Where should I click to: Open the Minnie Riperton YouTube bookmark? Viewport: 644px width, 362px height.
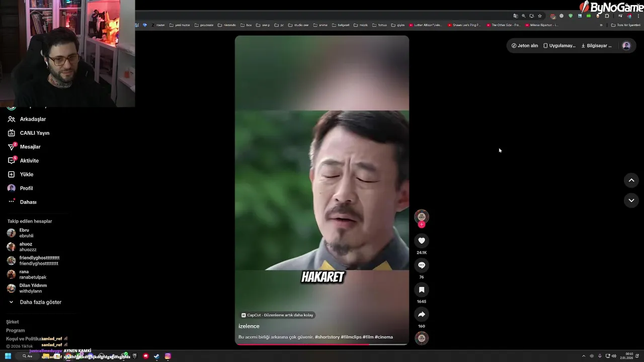[x=542, y=25]
